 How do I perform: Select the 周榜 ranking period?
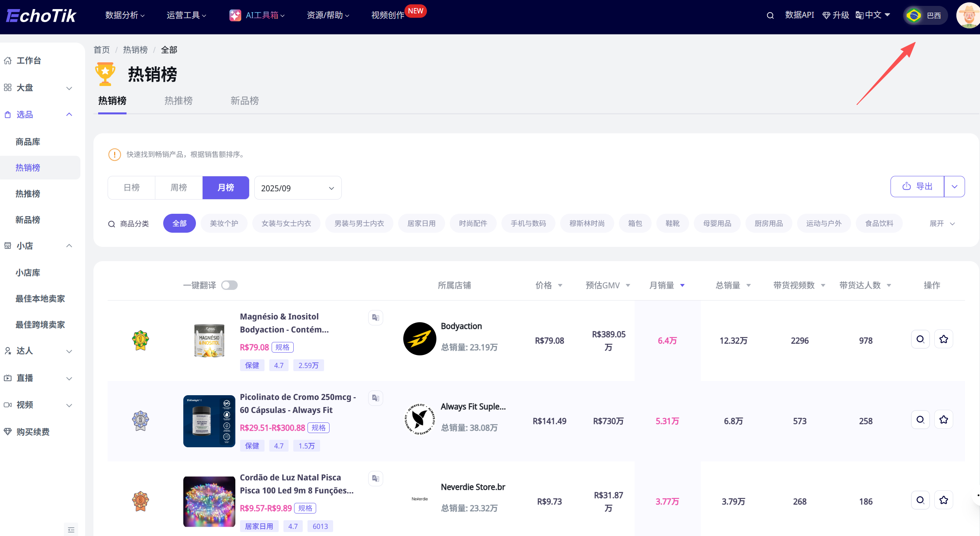179,188
